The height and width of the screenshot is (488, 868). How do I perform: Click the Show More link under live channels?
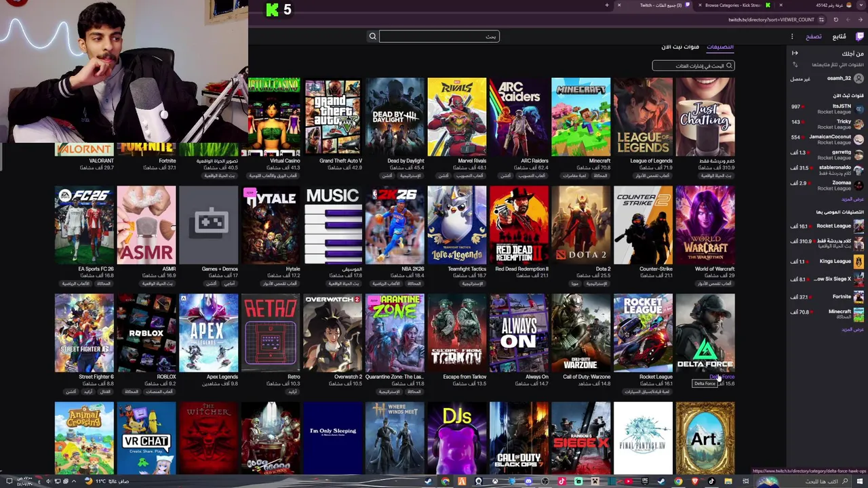(x=852, y=199)
